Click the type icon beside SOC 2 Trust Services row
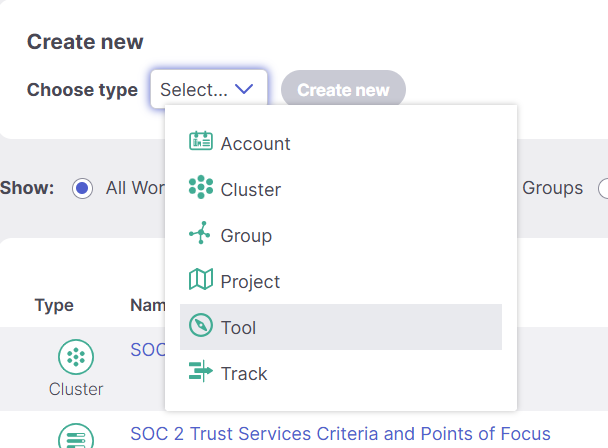 click(x=76, y=438)
